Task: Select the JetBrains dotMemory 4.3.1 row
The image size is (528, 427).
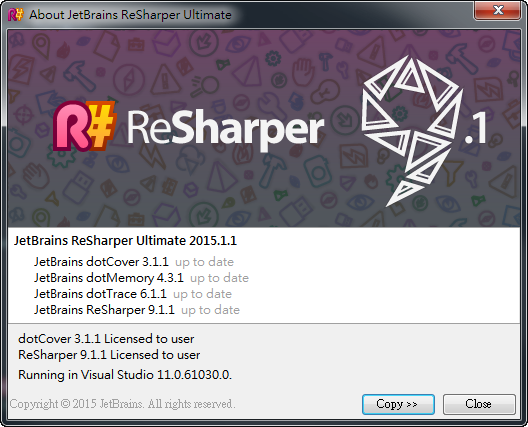Action: coord(141,278)
